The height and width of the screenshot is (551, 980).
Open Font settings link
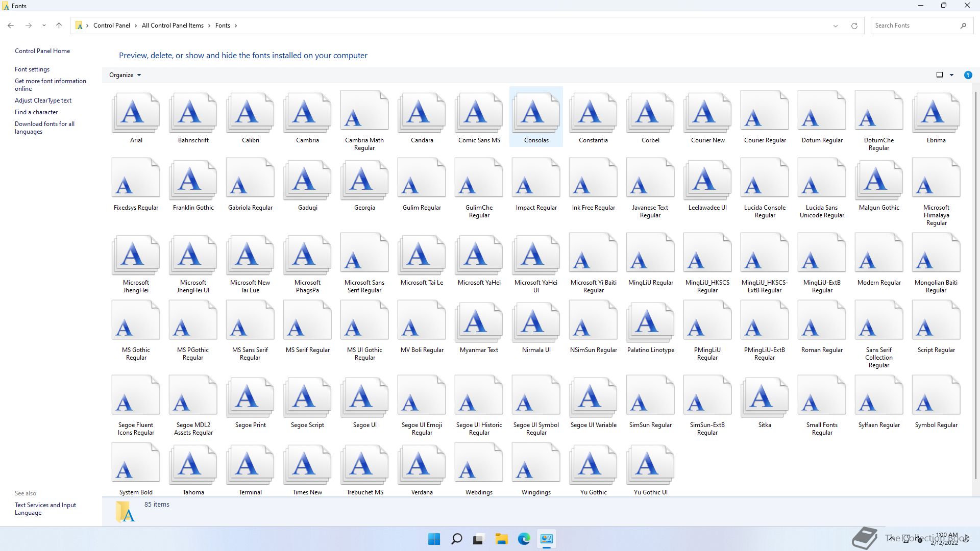(x=32, y=69)
